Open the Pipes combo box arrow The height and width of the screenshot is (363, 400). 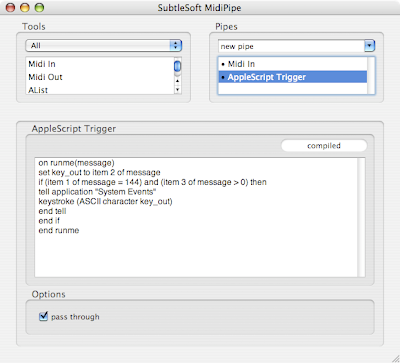coord(370,46)
